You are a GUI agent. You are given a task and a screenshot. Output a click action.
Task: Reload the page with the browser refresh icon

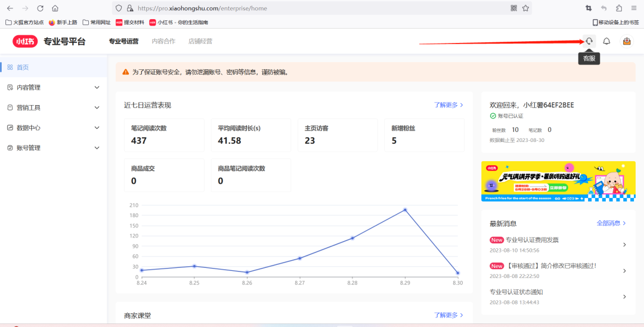[x=40, y=8]
